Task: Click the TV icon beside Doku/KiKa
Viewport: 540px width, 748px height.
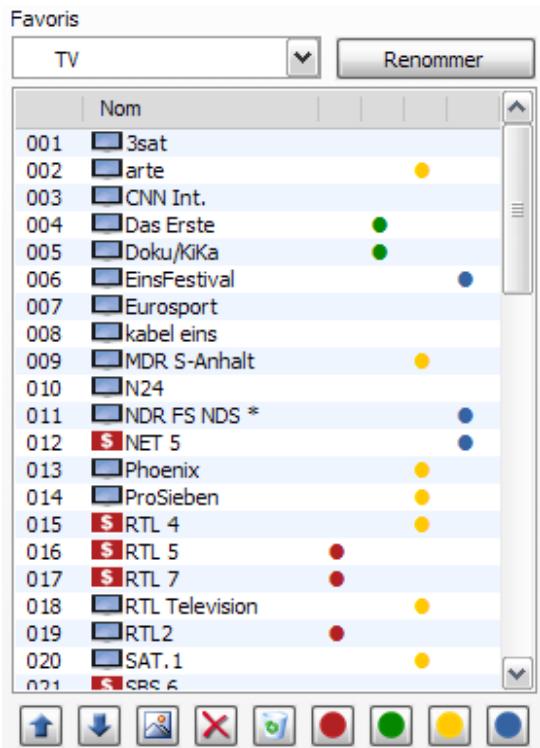Action: click(106, 251)
